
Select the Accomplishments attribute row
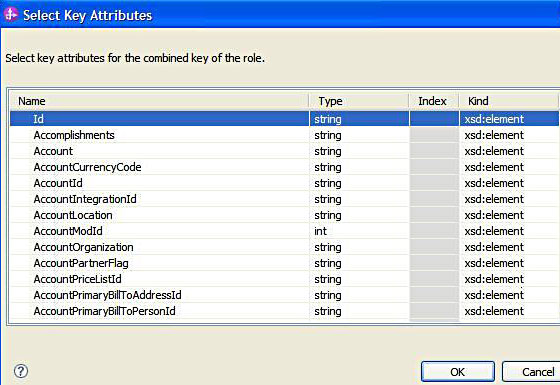(284, 135)
